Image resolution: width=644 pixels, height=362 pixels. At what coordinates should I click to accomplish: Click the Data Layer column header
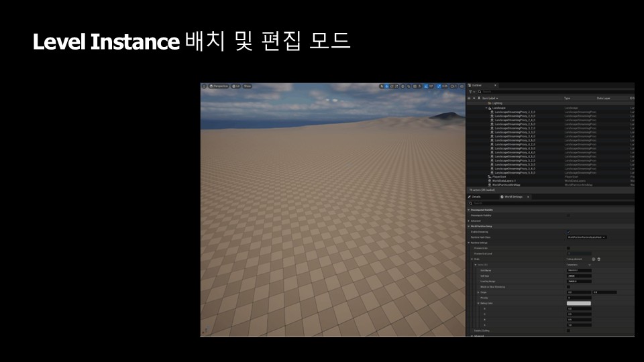click(603, 98)
